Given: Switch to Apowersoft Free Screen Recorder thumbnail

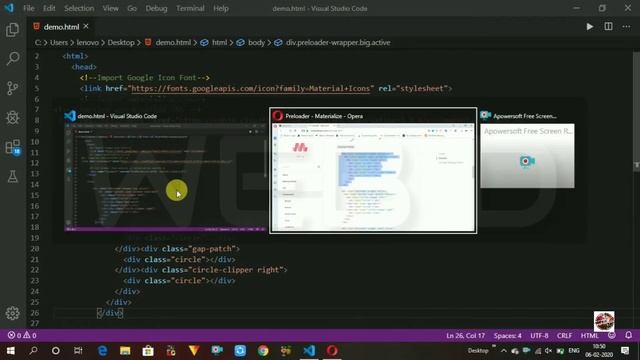Looking at the screenshot, I should point(527,150).
